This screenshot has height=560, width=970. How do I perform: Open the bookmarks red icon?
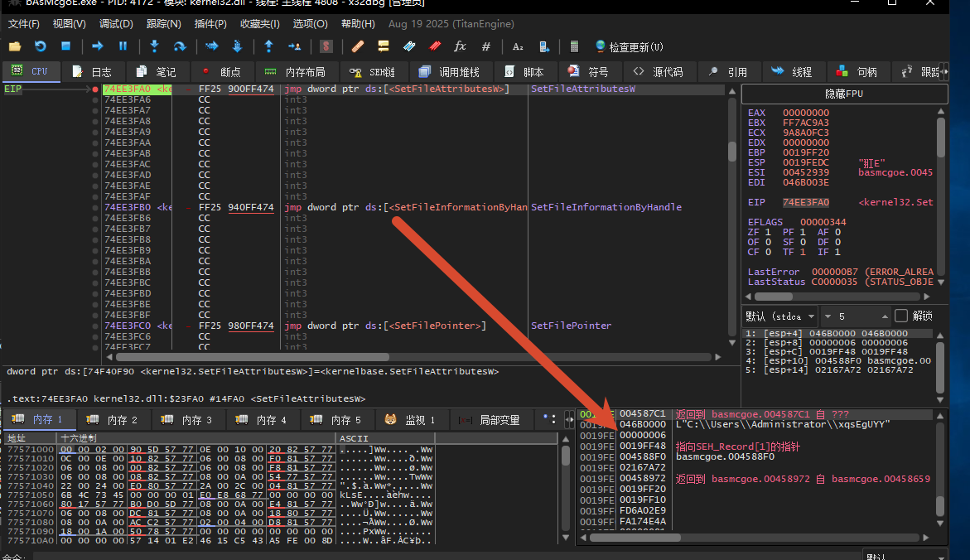click(435, 46)
